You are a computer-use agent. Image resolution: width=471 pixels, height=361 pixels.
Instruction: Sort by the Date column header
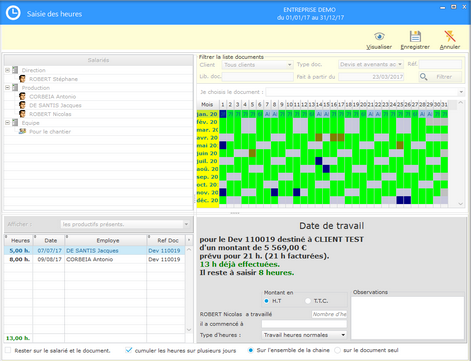coord(49,240)
